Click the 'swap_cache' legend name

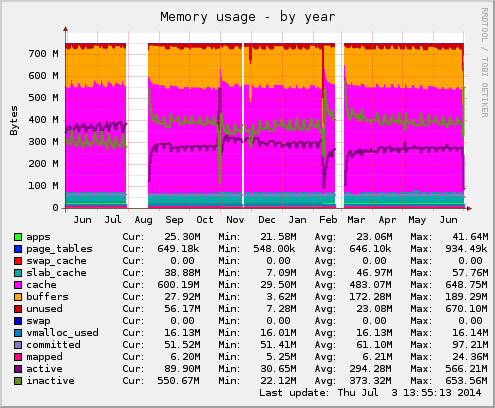(x=56, y=261)
